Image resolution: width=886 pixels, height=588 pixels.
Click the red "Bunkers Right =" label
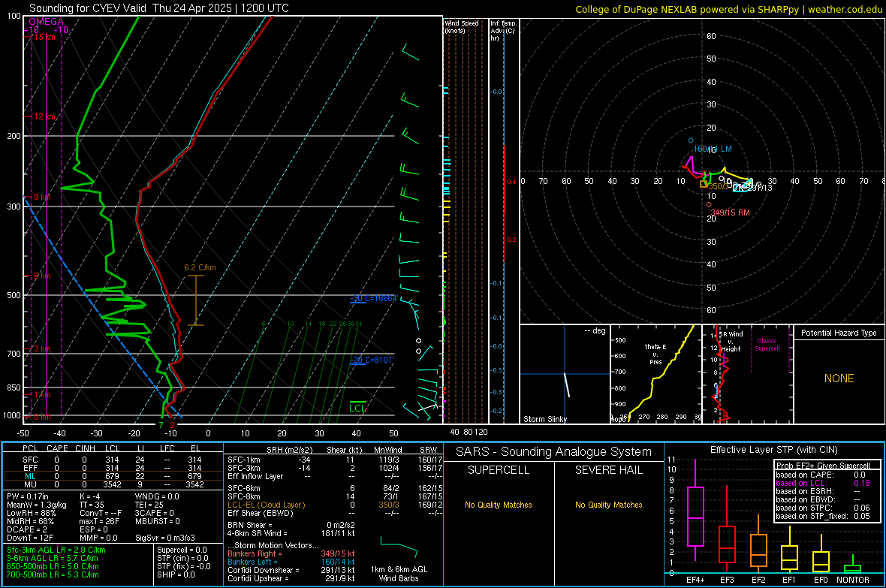click(255, 553)
